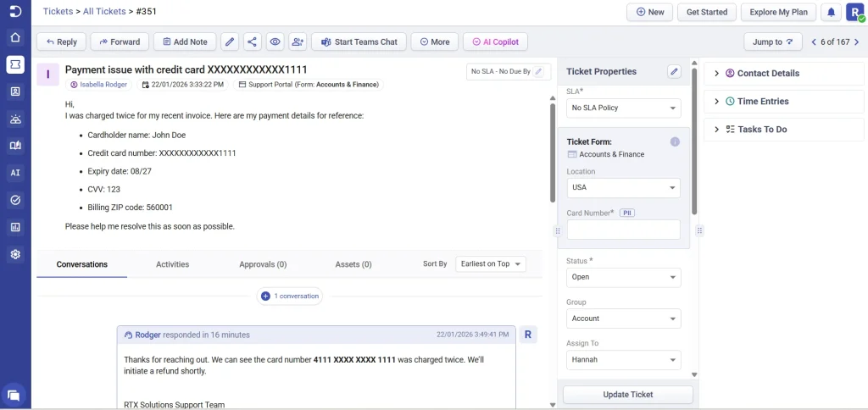868x410 pixels.
Task: Click the share ticket icon
Action: point(253,42)
